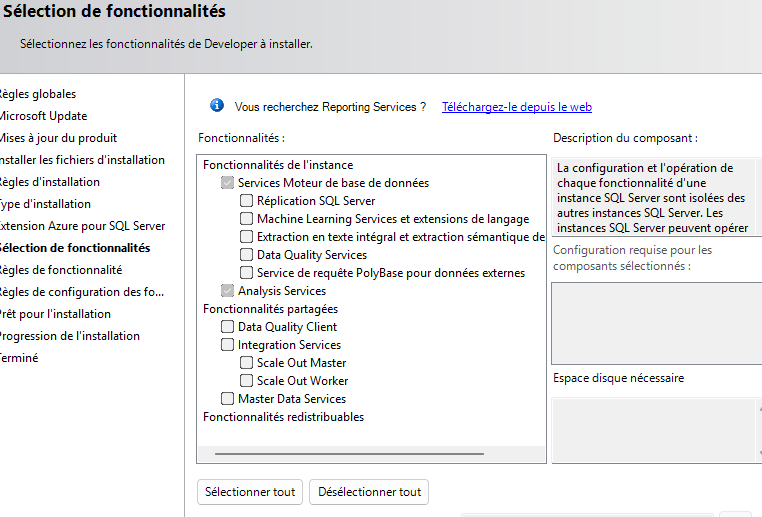Enable Master Data Services checkbox
Viewport: 762px width, 517px height.
pyautogui.click(x=228, y=399)
